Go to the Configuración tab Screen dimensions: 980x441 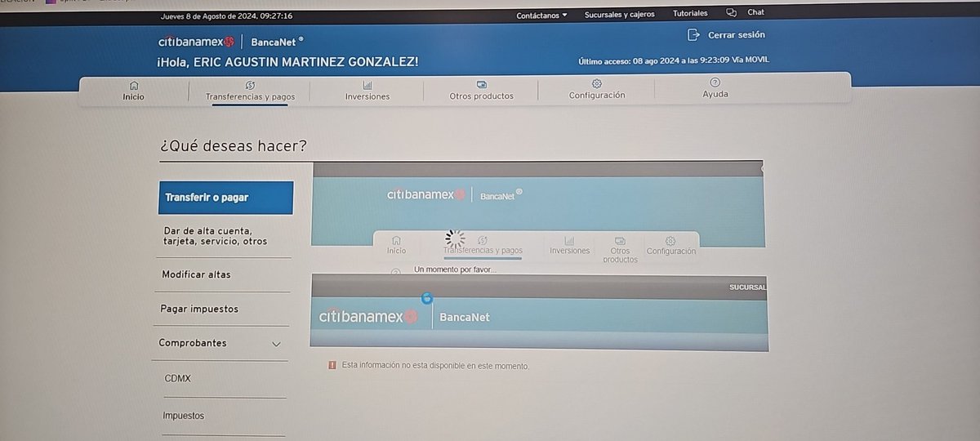(x=597, y=89)
